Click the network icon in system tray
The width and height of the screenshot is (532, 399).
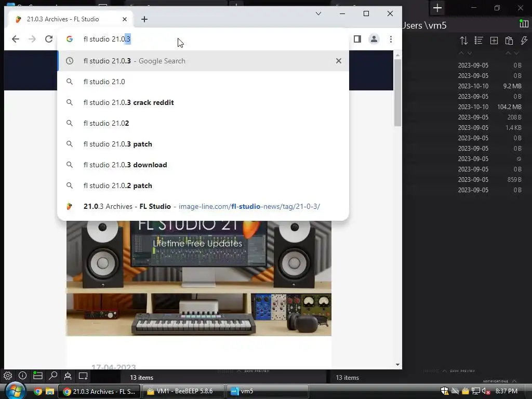tap(476, 392)
